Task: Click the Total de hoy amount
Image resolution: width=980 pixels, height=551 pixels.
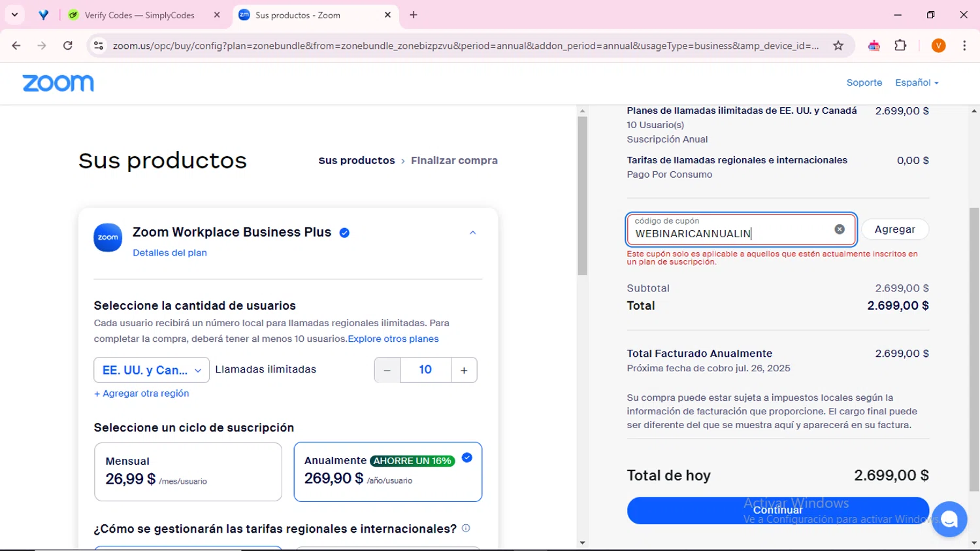Action: [x=891, y=475]
